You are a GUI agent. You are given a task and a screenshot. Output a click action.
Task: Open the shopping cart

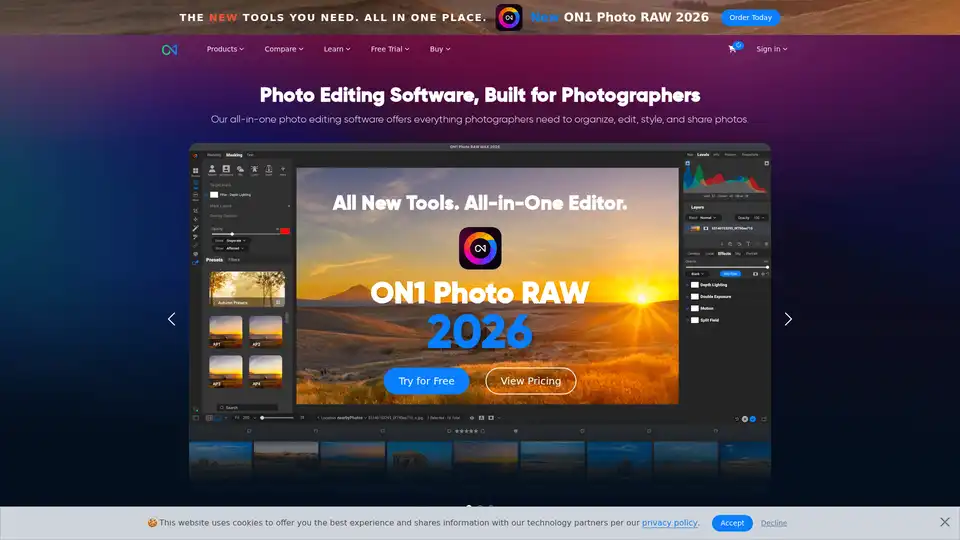(x=734, y=48)
